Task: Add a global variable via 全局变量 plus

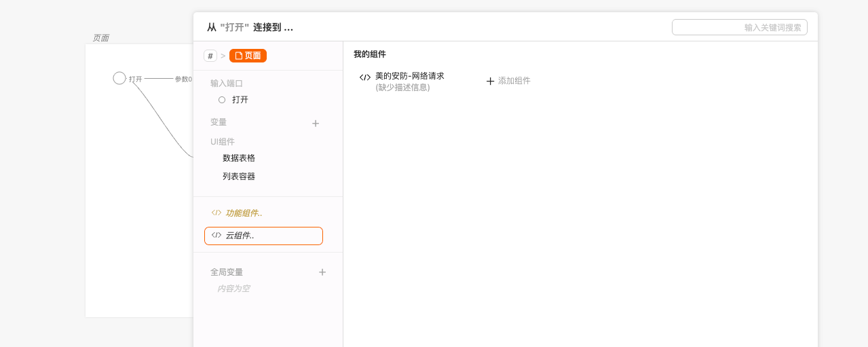Action: (x=322, y=272)
